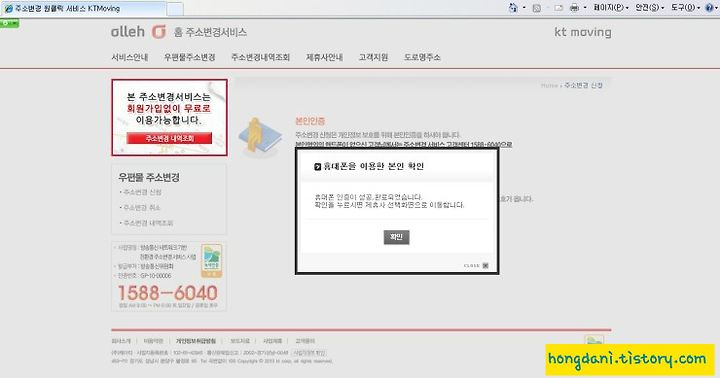This screenshot has width=720, height=378.
Task: Click the 본인인증 heading
Action: 310,121
